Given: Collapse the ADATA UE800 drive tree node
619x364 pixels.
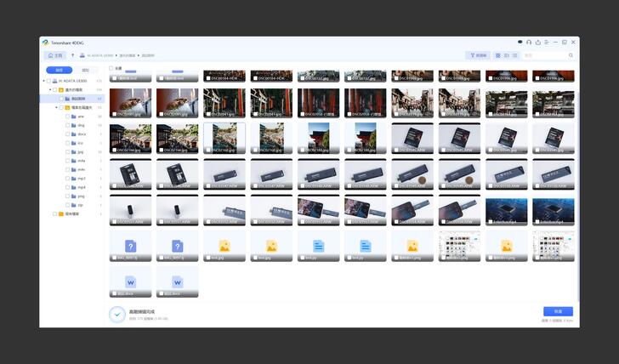Looking at the screenshot, I should point(44,81).
